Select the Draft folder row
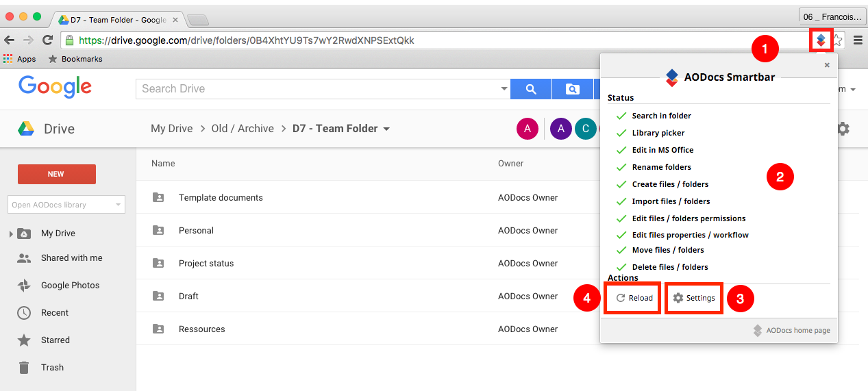Screen dimensions: 868x391 coord(368,297)
